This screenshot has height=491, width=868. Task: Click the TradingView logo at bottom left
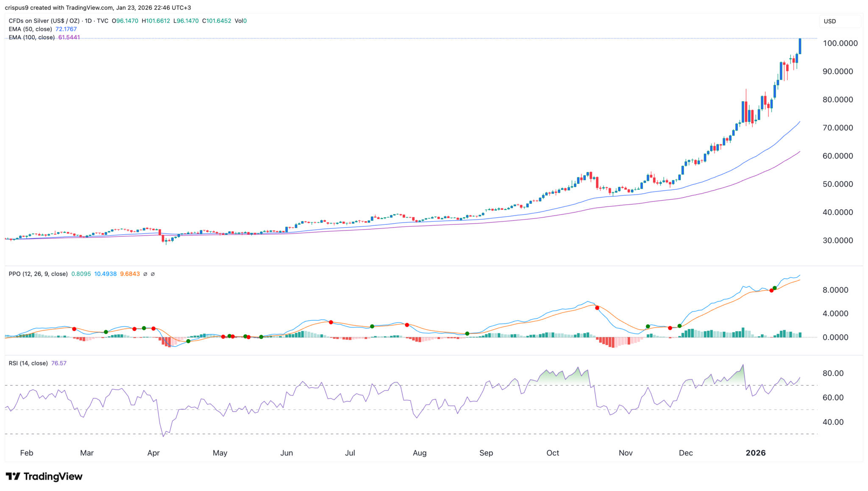44,476
